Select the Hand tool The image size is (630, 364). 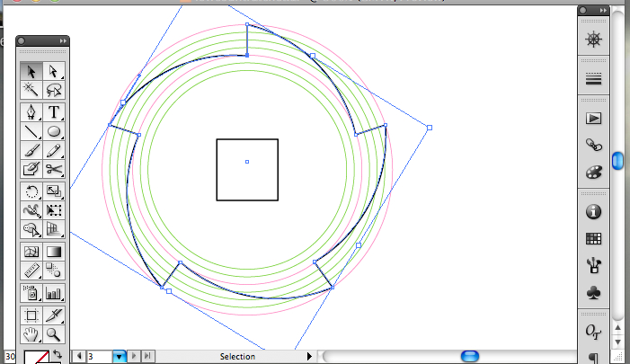tap(31, 333)
